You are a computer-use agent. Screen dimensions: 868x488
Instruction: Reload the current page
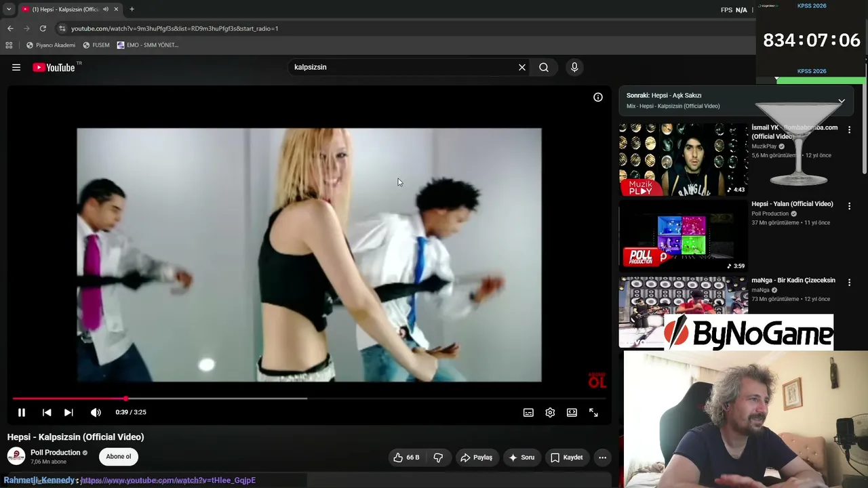point(43,28)
